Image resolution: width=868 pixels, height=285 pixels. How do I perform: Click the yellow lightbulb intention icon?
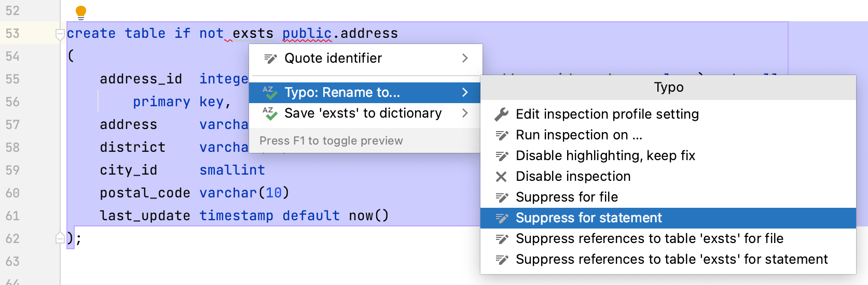(81, 12)
